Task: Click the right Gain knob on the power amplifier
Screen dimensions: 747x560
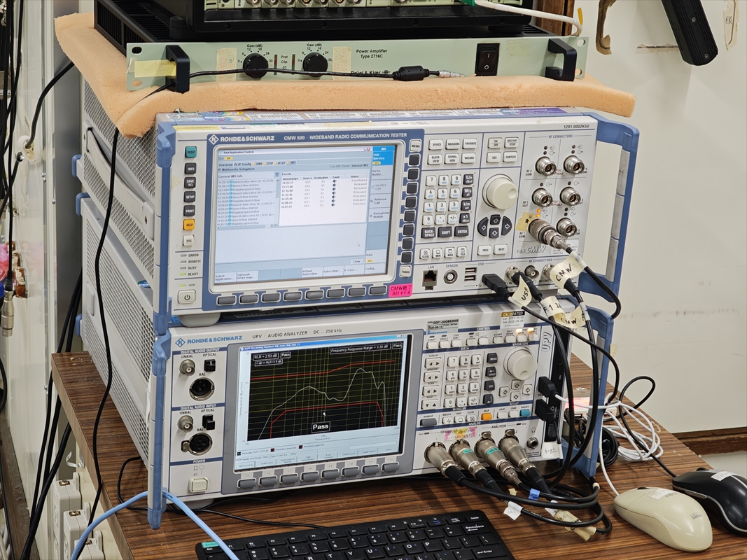Action: [x=315, y=64]
